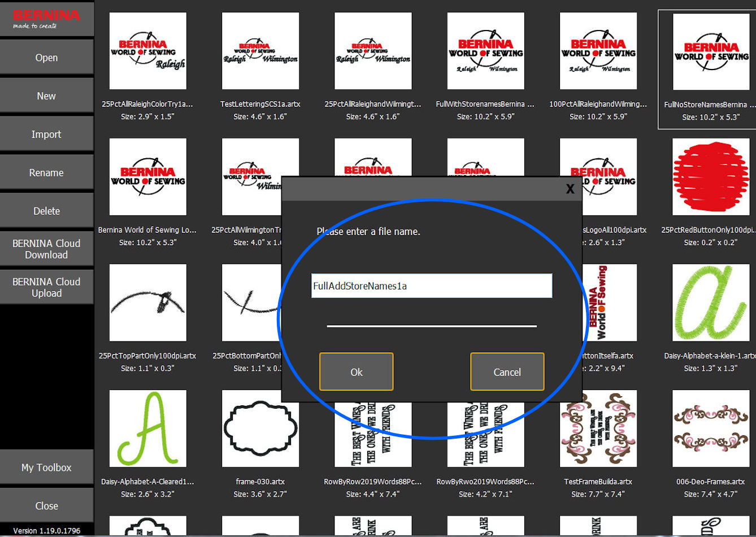
Task: Select the frame-030.artx thumbnail
Action: [260, 428]
